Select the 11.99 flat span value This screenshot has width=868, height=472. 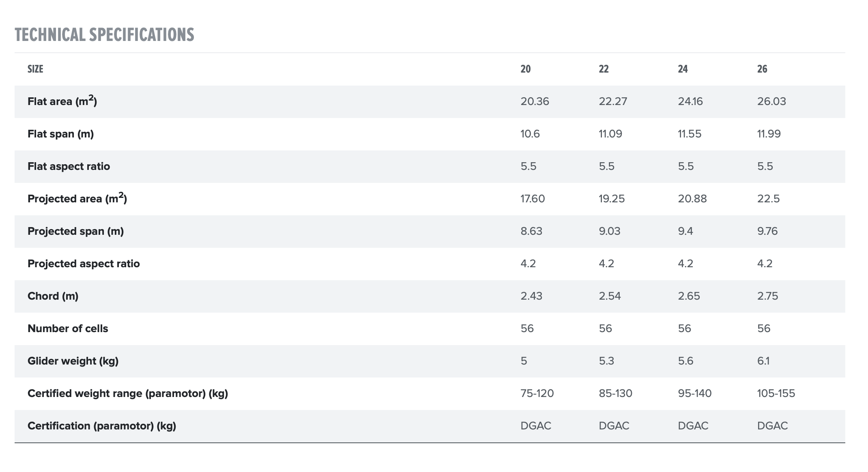[769, 134]
